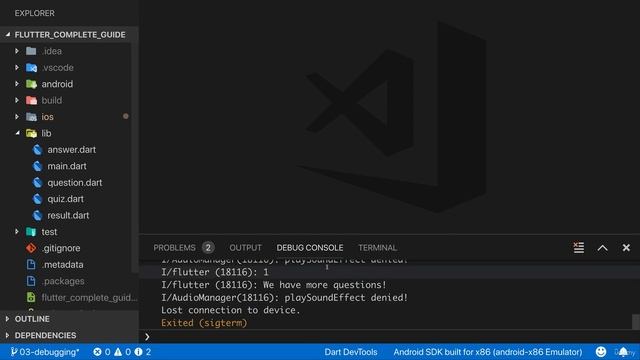The image size is (640, 360).
Task: Clear the debug console output
Action: pyautogui.click(x=578, y=247)
